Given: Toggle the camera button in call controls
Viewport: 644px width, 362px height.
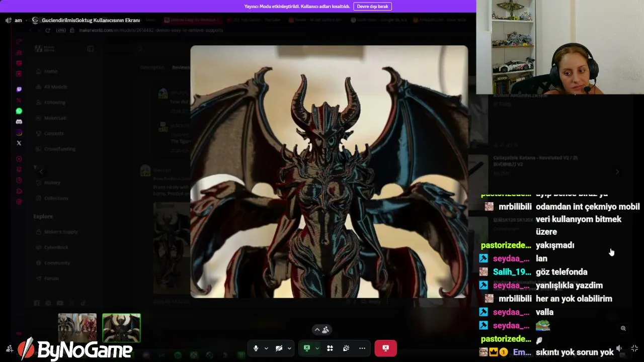Looking at the screenshot, I should coord(279,348).
